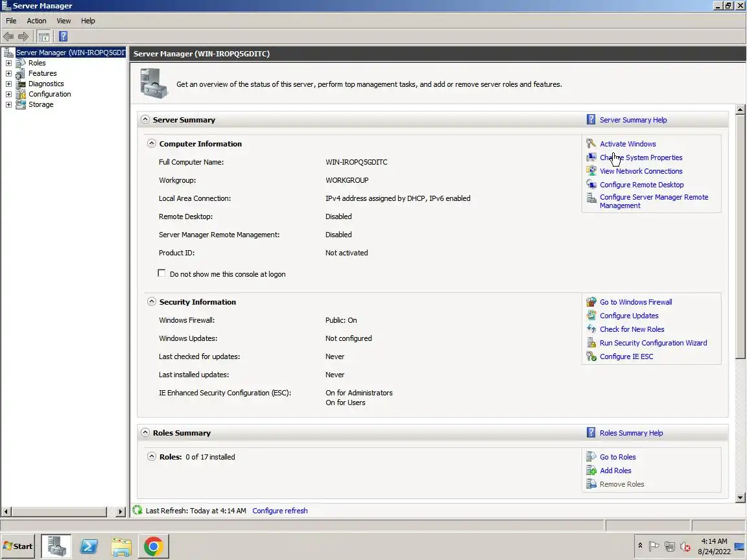Open the View menu
The height and width of the screenshot is (560, 747).
click(64, 21)
